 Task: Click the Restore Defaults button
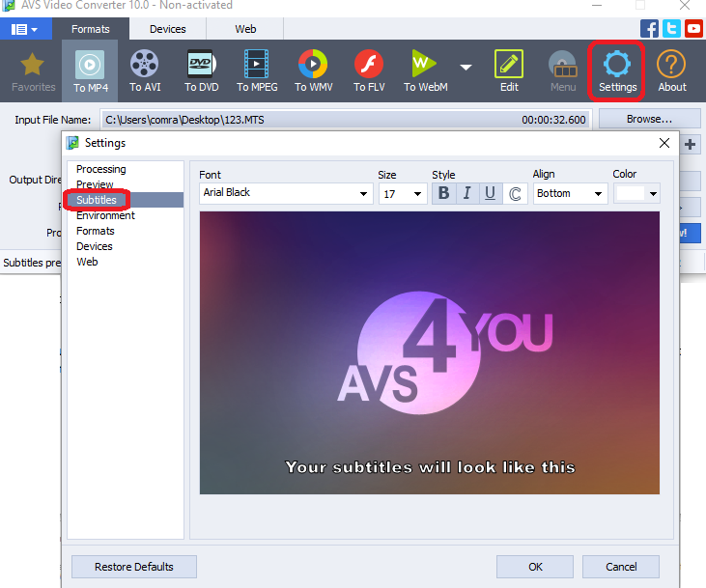click(133, 567)
